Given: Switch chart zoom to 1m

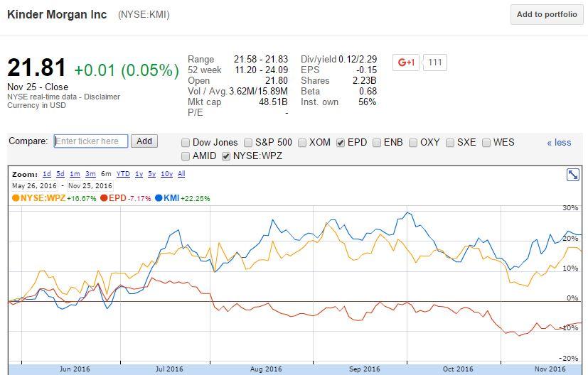Looking at the screenshot, I should [x=75, y=174].
